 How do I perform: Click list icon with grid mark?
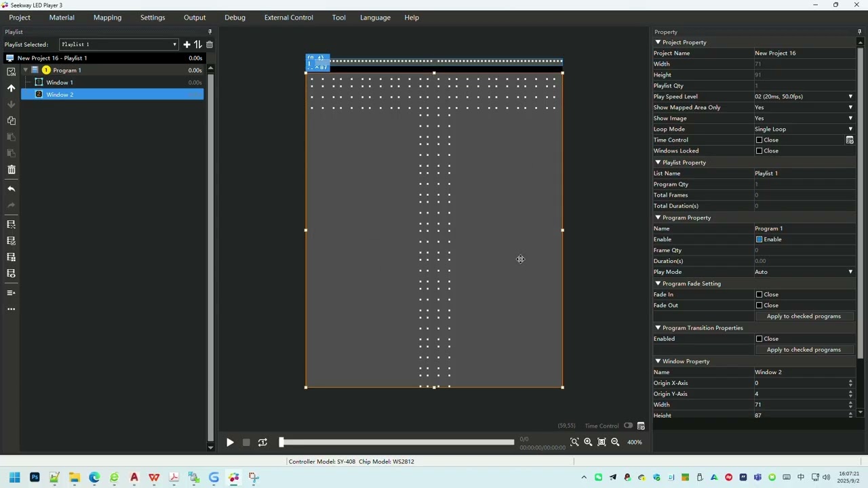[x=11, y=257]
